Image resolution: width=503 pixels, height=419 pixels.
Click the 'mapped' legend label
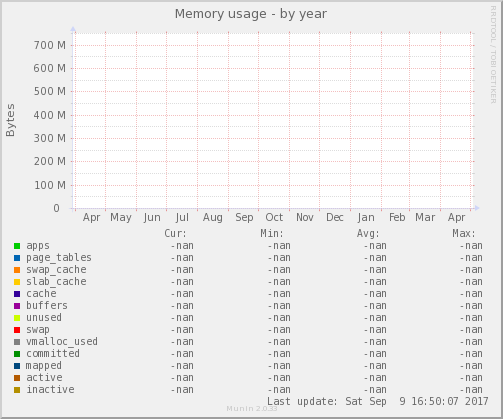(44, 366)
